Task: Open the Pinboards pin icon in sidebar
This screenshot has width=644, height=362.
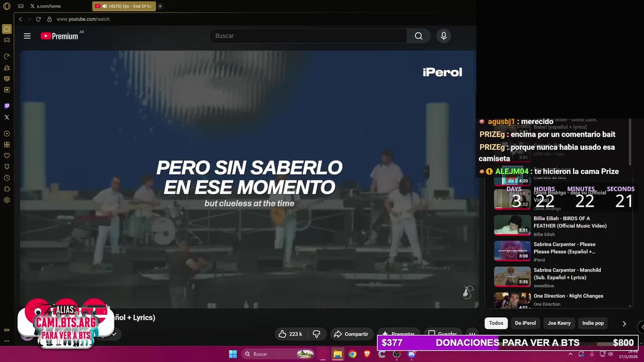Action: (7, 167)
